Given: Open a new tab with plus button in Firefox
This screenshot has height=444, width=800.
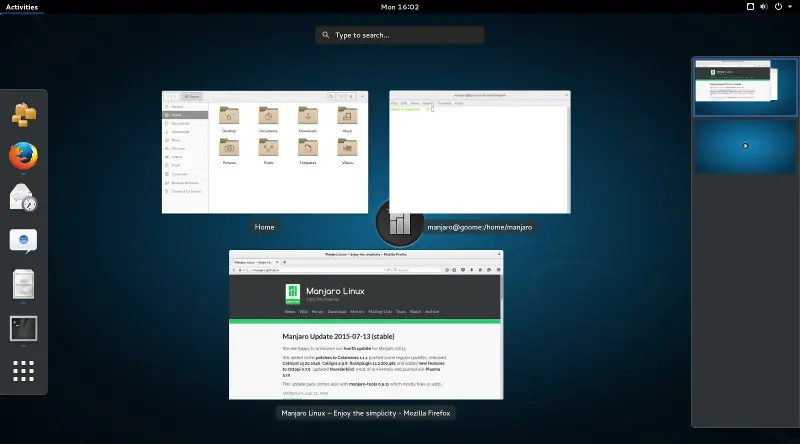Looking at the screenshot, I should (x=285, y=262).
